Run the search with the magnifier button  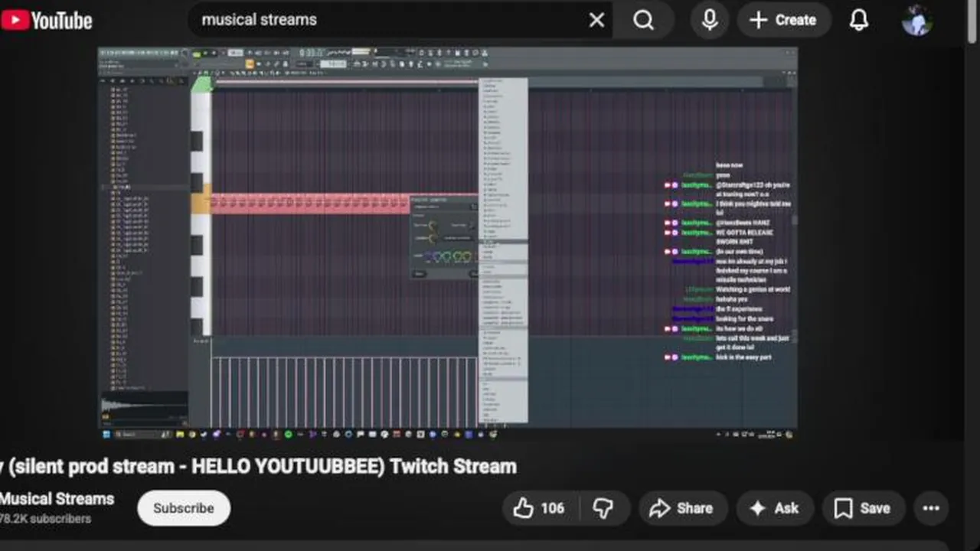click(x=644, y=20)
